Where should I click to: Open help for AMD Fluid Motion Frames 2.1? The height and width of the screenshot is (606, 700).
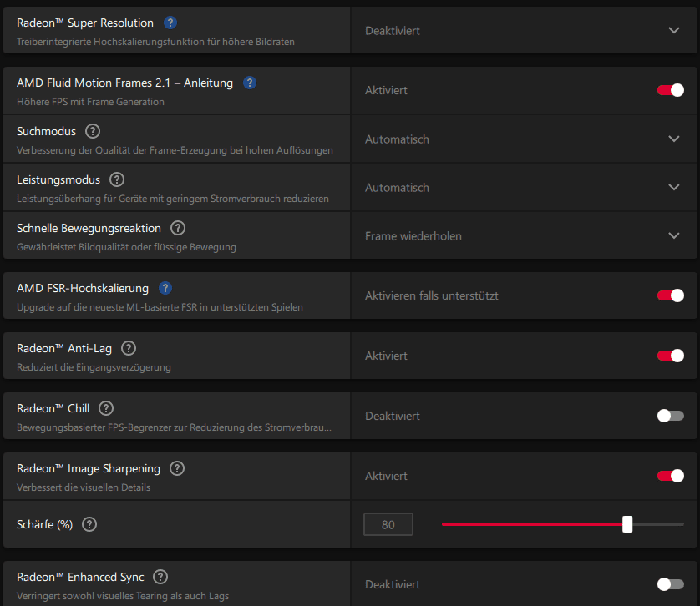pyautogui.click(x=250, y=83)
